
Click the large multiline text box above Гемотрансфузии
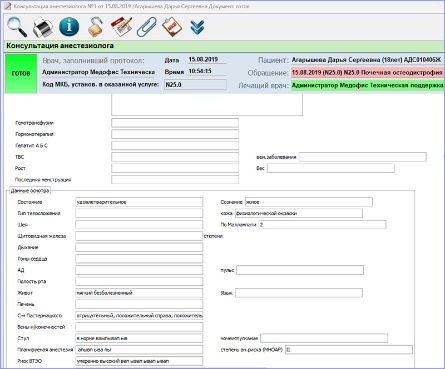pyautogui.click(x=207, y=105)
